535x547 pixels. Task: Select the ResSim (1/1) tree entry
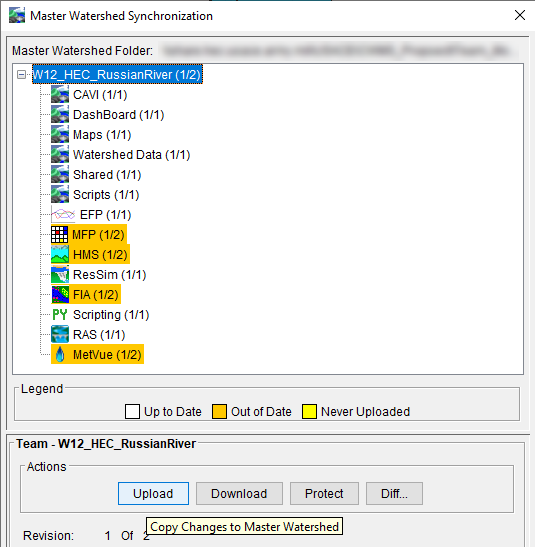[x=110, y=275]
